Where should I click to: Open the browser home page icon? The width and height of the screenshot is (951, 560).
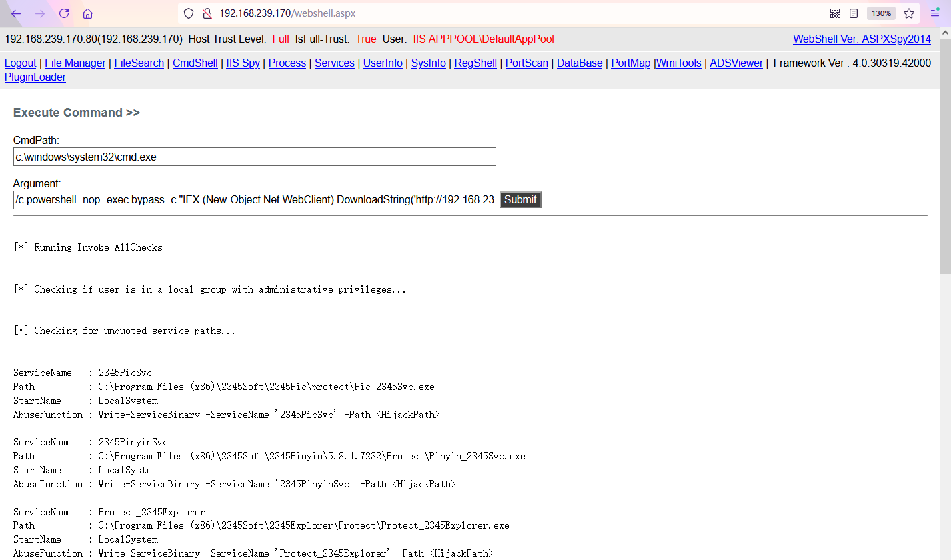(x=87, y=13)
